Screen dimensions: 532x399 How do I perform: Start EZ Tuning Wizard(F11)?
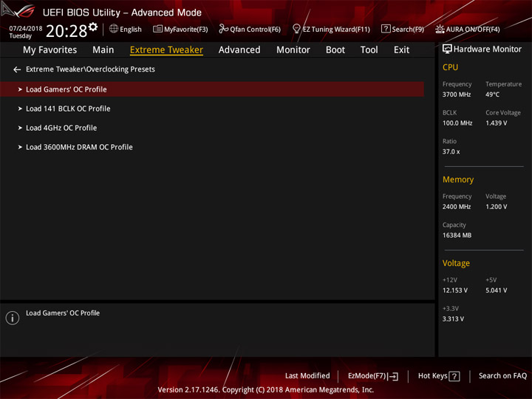tap(336, 30)
